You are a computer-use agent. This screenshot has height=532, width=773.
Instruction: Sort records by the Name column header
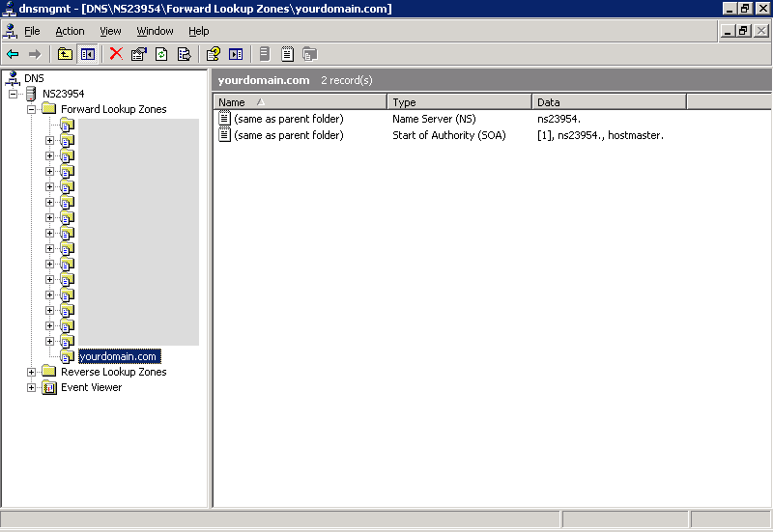[x=301, y=102]
